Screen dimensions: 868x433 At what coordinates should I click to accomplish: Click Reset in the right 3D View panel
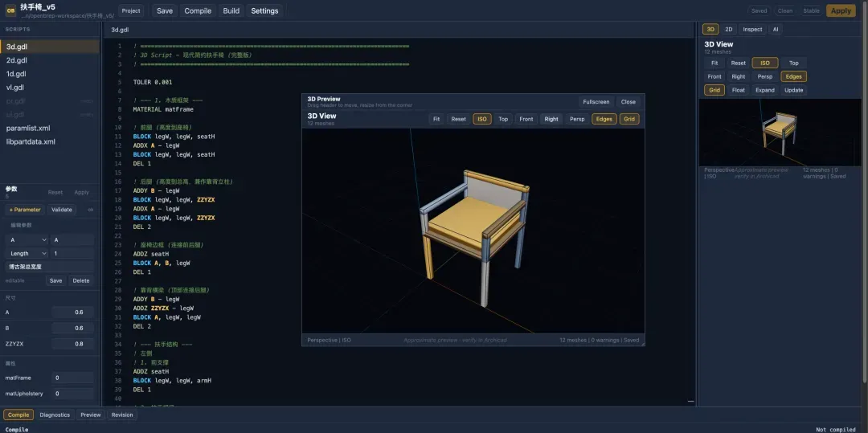point(739,63)
